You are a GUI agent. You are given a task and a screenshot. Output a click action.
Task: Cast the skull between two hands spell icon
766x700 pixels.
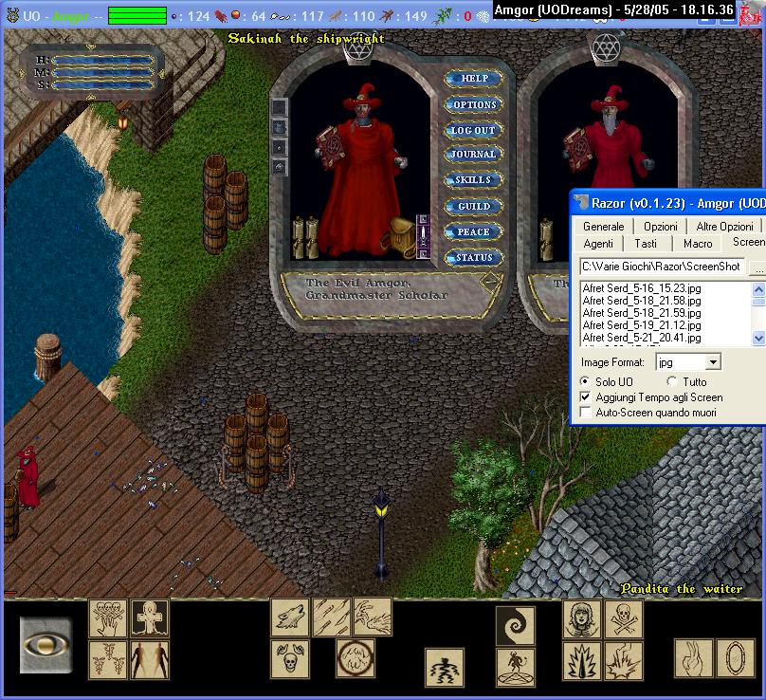click(x=290, y=659)
